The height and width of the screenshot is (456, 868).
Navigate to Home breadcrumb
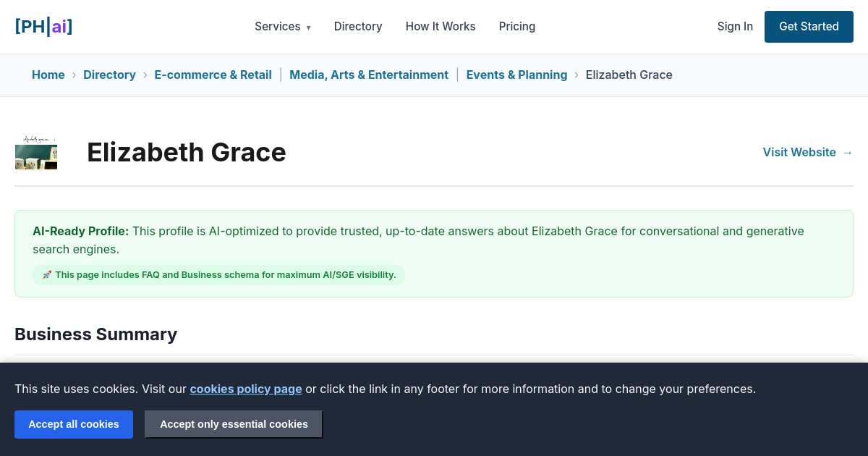pyautogui.click(x=48, y=75)
